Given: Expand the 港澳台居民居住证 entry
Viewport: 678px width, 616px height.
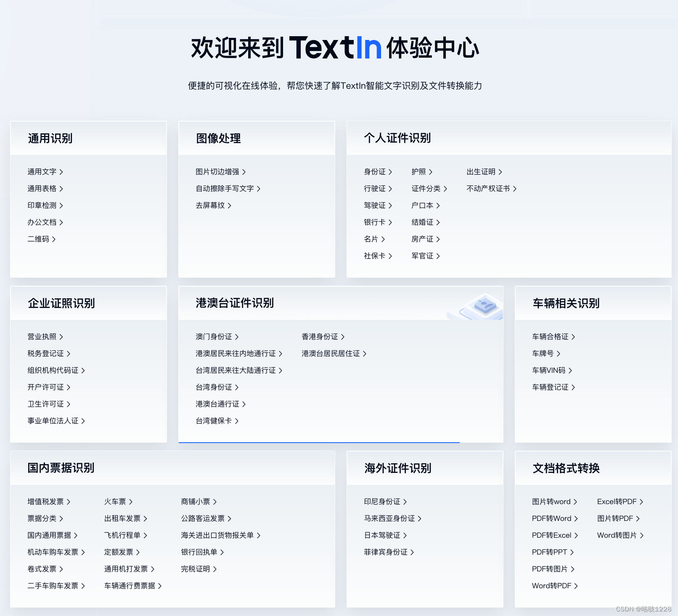Looking at the screenshot, I should click(x=331, y=353).
